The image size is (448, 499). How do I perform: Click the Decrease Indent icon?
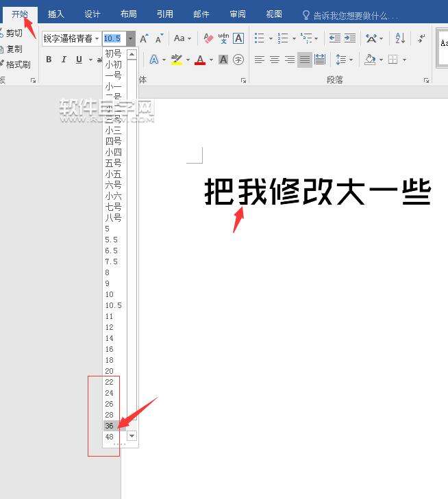[335, 38]
